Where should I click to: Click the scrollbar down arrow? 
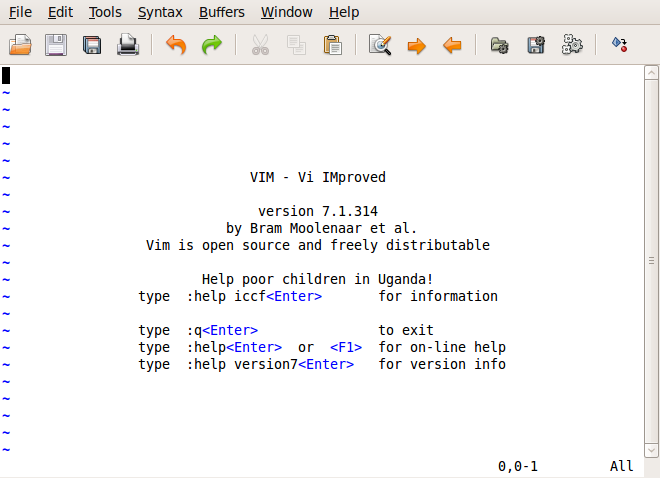[651, 451]
